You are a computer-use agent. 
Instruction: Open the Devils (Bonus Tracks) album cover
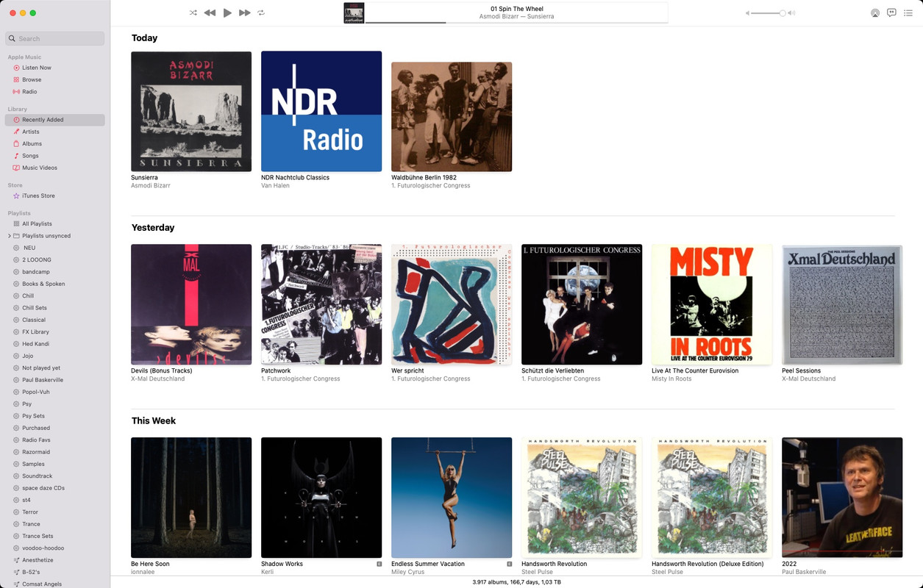pyautogui.click(x=191, y=304)
